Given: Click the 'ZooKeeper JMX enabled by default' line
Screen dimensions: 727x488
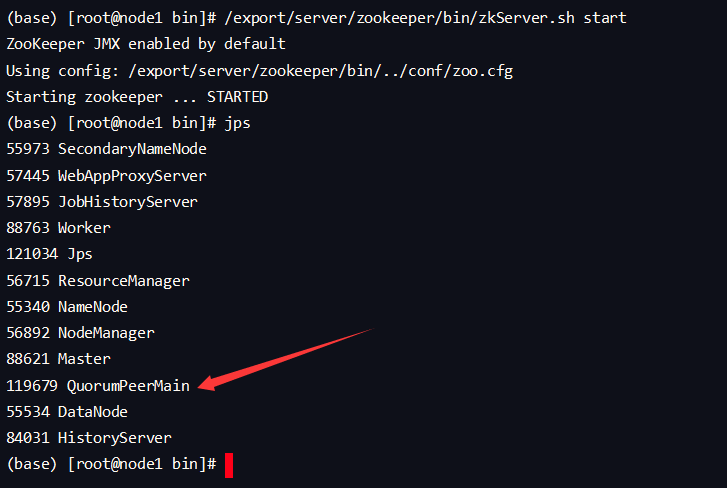Looking at the screenshot, I should [x=145, y=44].
